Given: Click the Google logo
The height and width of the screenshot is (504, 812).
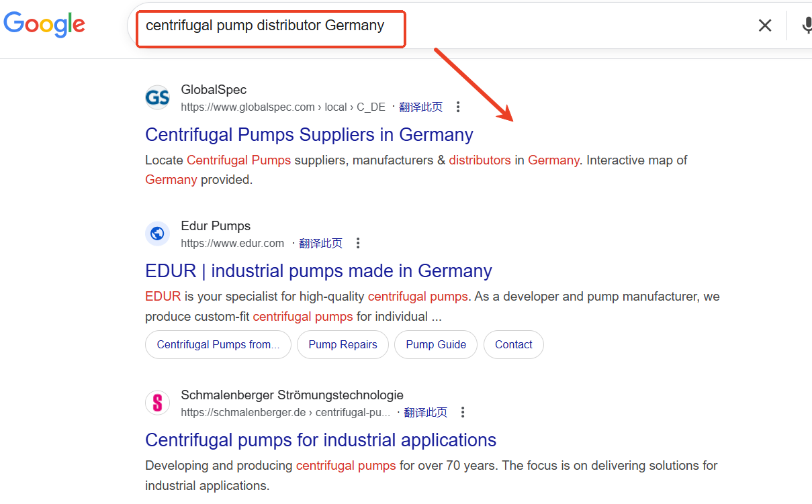Looking at the screenshot, I should tap(44, 24).
